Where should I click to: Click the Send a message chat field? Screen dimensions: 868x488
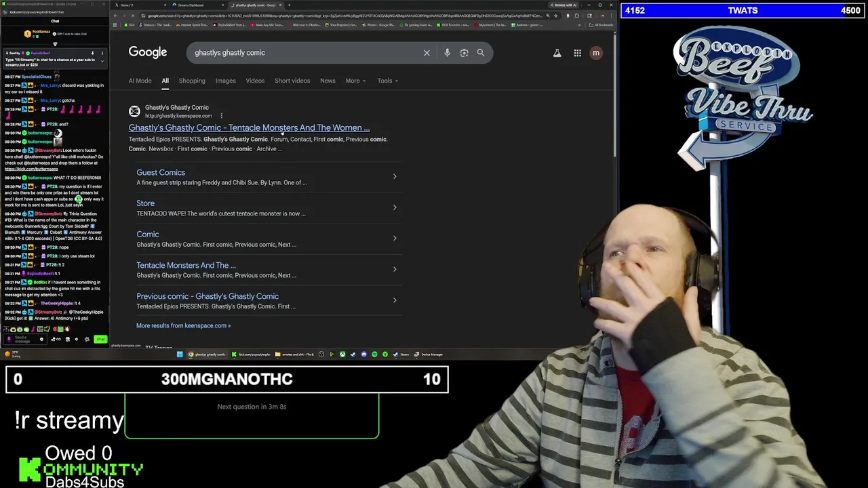[x=24, y=339]
